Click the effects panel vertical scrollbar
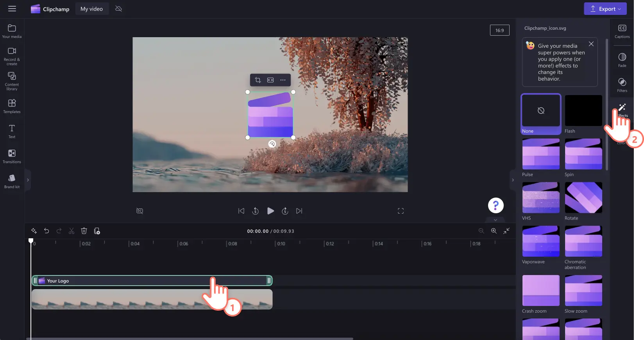Screen dimensions: 644x340 point(607,105)
